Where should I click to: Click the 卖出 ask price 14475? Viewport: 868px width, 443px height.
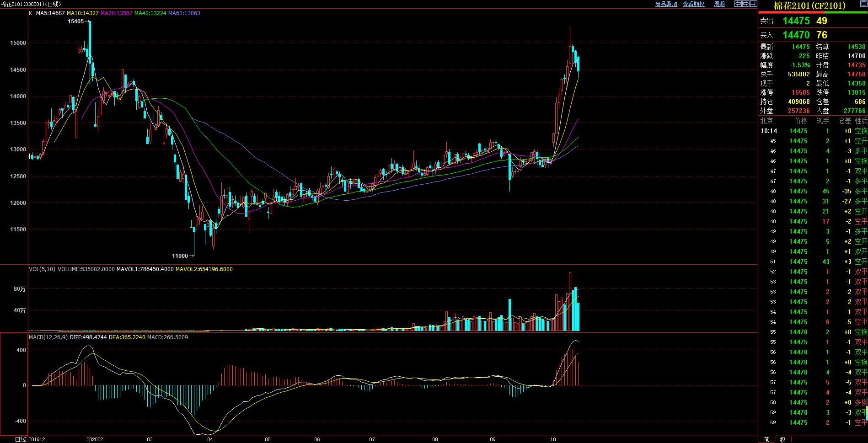click(796, 21)
